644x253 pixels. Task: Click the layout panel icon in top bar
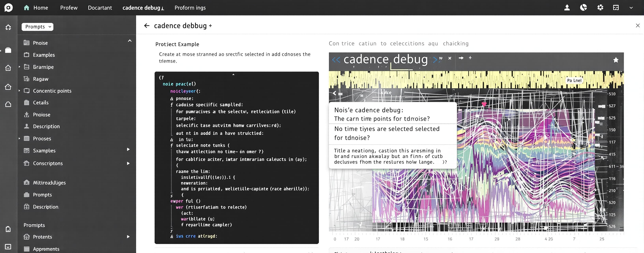point(616,8)
